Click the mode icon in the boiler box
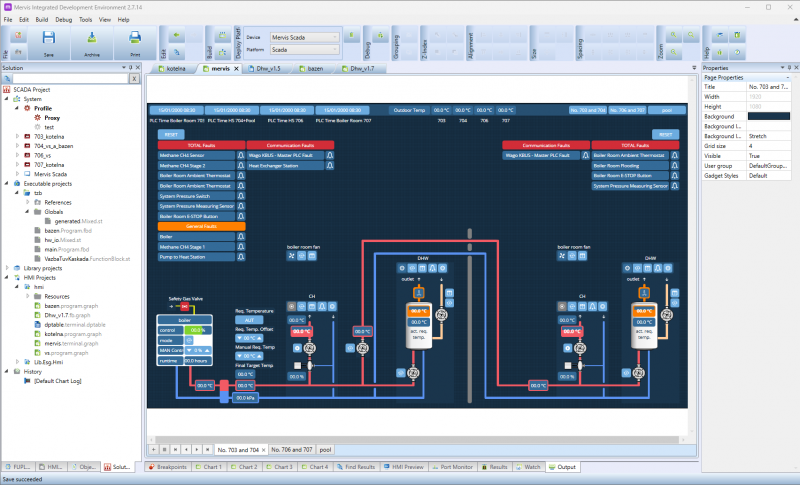Screen dimensions: 800x485 point(189,340)
